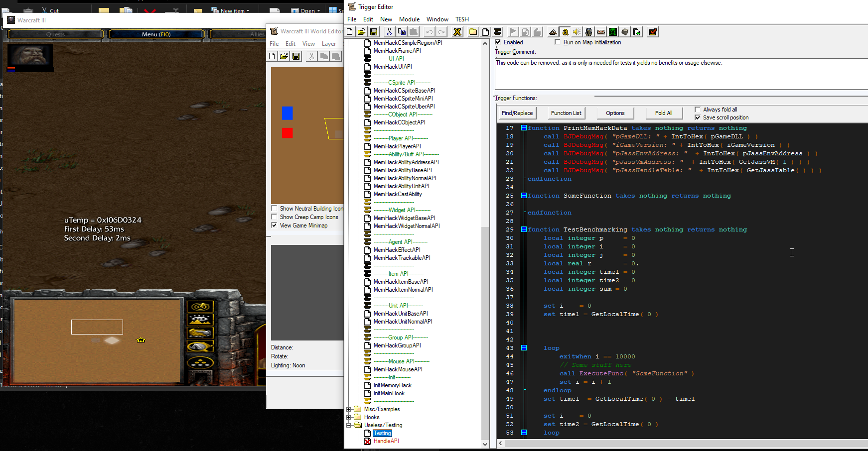Viewport: 868px width, 451px height.
Task: Collapse the Useless/Testing folder
Action: tap(349, 425)
